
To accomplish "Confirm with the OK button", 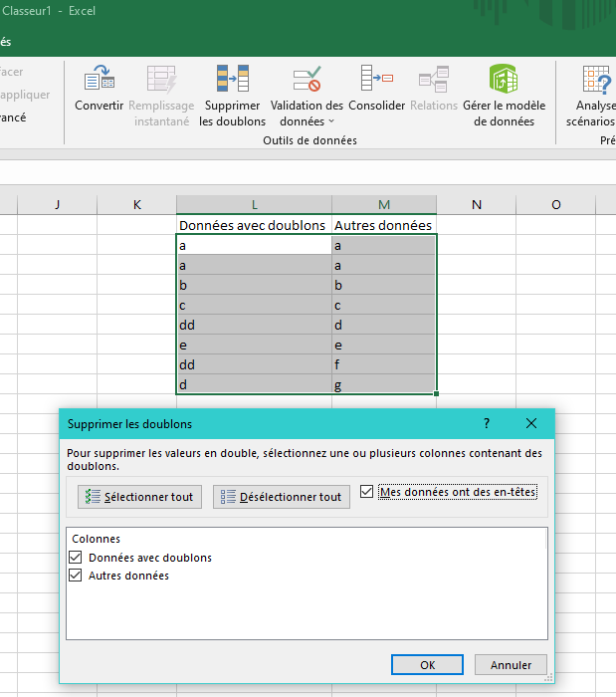I will (427, 664).
